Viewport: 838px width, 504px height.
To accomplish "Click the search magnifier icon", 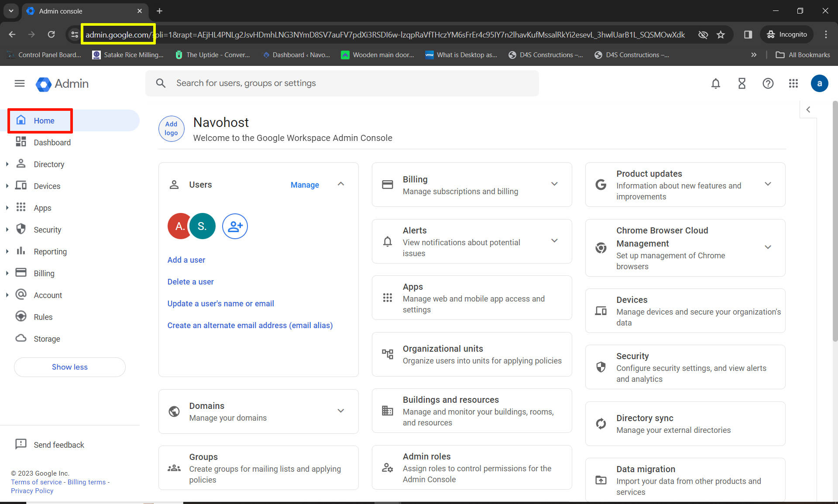I will 161,83.
